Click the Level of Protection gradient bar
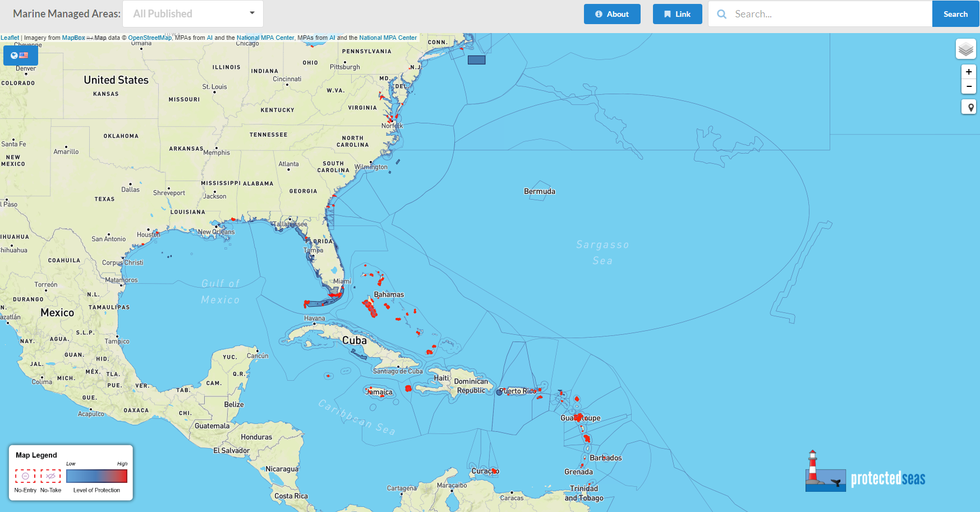This screenshot has height=512, width=980. click(x=96, y=476)
